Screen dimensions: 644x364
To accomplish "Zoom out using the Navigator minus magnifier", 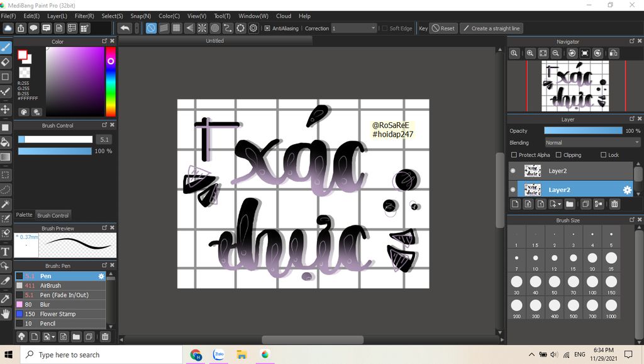I will (556, 53).
